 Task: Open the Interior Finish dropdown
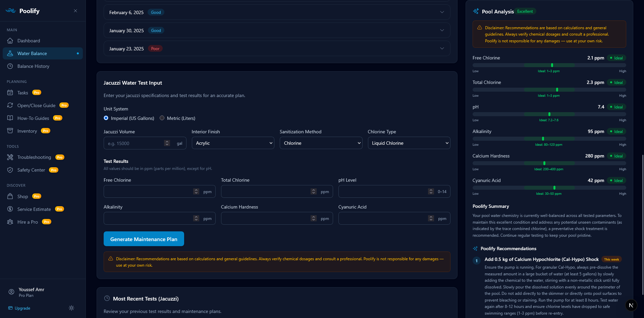tap(233, 143)
